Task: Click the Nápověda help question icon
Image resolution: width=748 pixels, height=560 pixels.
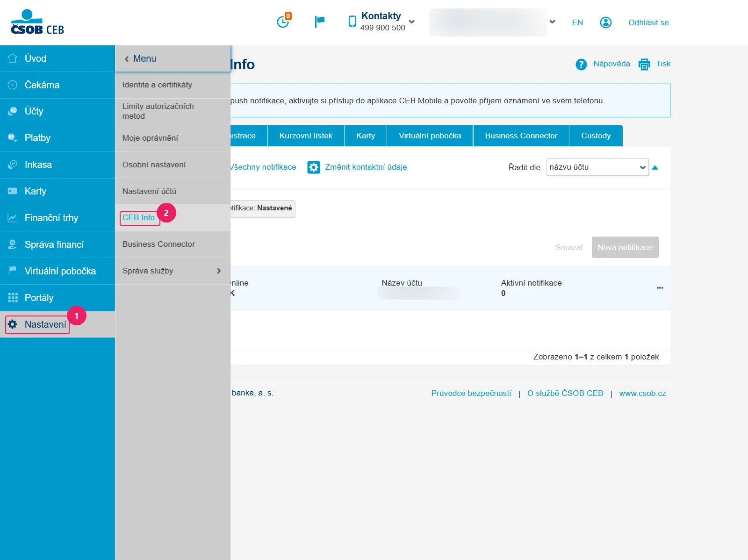Action: point(581,65)
